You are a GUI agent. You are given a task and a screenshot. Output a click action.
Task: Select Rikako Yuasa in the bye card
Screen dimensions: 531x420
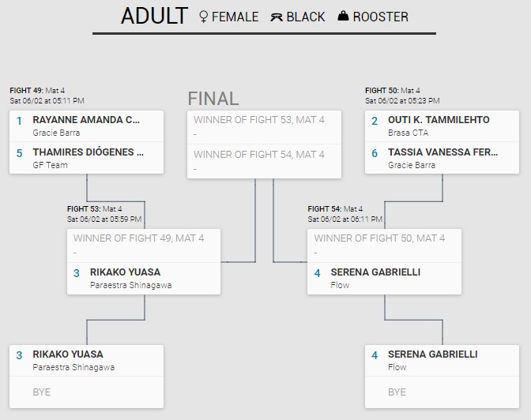point(68,354)
